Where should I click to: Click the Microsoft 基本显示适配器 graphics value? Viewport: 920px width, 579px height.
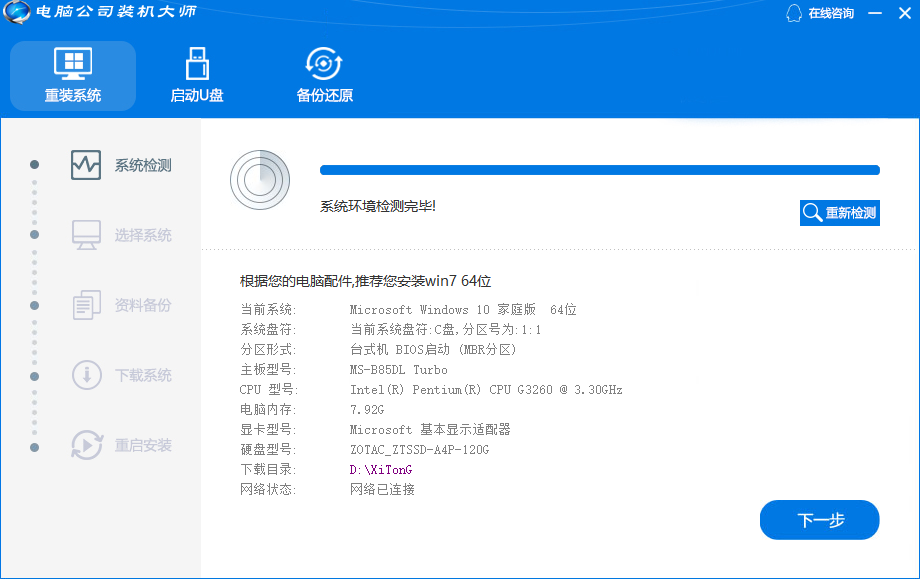429,430
